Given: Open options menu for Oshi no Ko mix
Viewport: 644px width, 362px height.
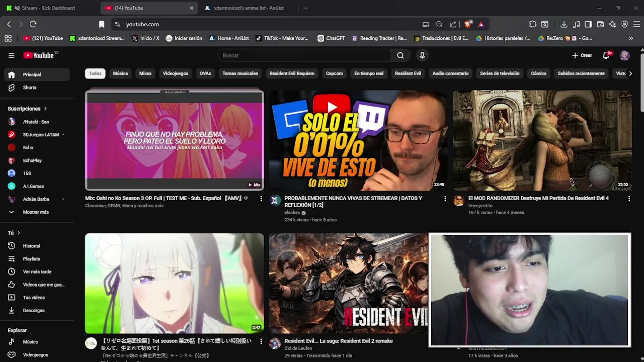Looking at the screenshot, I should point(261,199).
